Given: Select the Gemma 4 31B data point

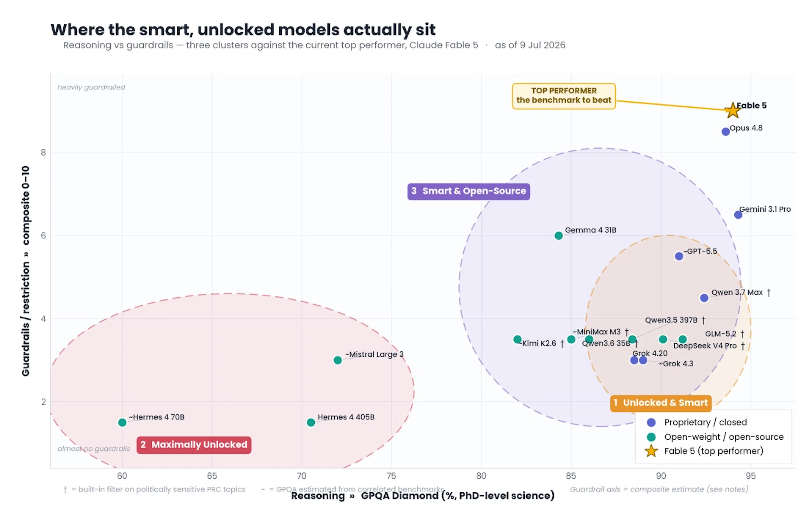Looking at the screenshot, I should tap(558, 236).
